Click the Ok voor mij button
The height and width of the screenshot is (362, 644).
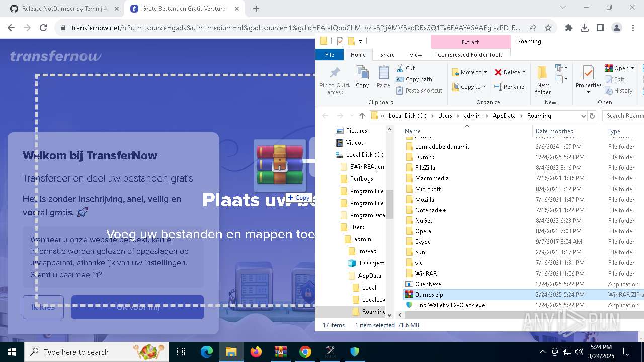pos(137,307)
